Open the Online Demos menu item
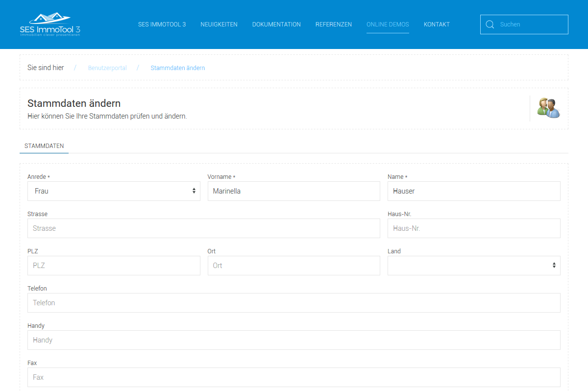Viewport: 588px width, 392px height. [388, 24]
